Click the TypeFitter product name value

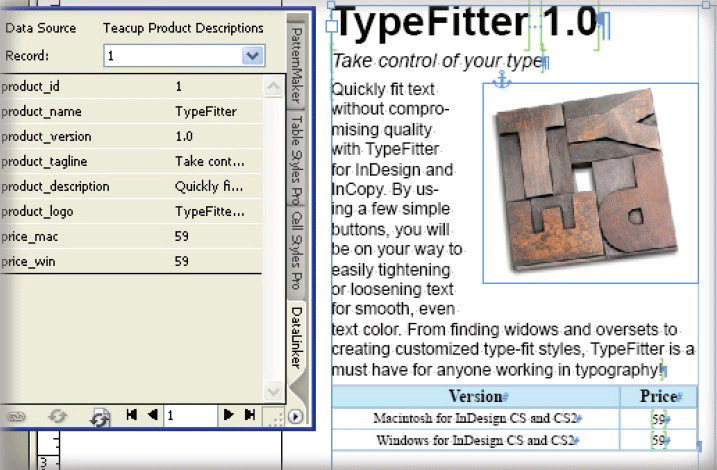[x=206, y=112]
